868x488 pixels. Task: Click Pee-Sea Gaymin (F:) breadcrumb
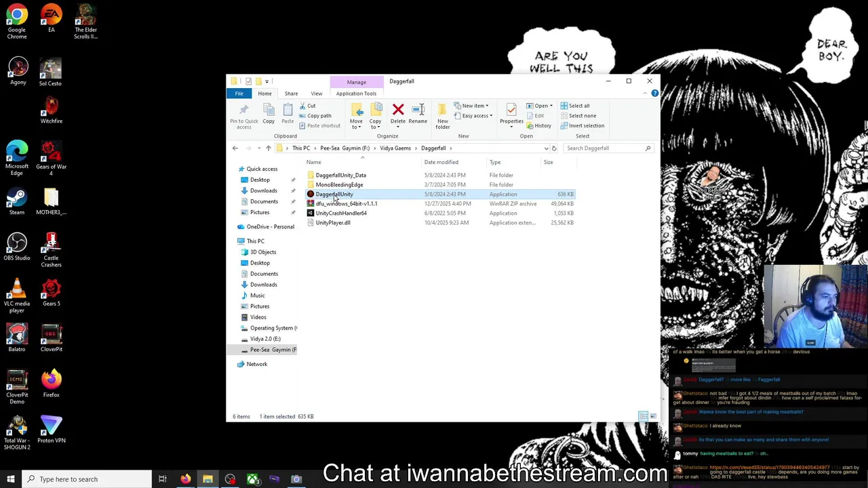pyautogui.click(x=345, y=148)
